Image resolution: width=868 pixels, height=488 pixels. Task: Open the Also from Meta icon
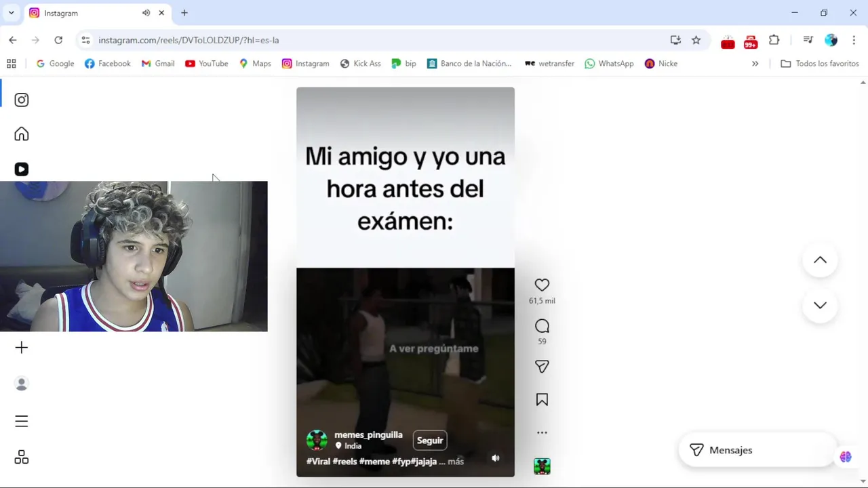[x=22, y=457]
